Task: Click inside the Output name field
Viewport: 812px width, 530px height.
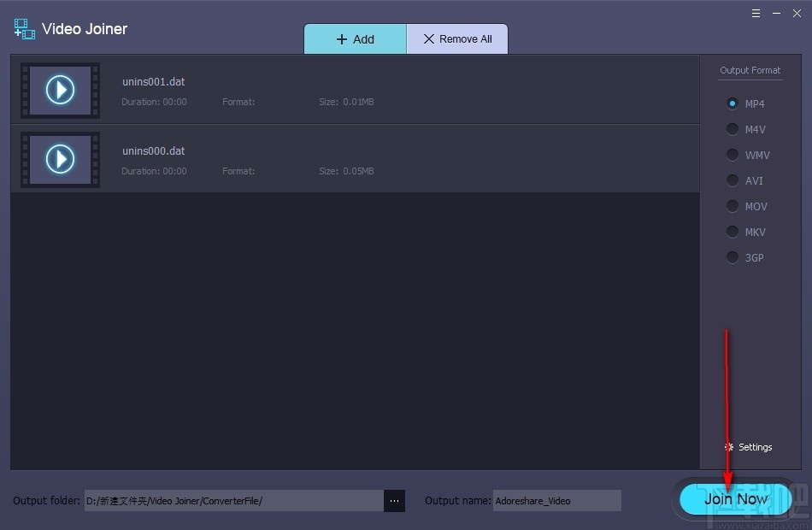Action: tap(556, 500)
